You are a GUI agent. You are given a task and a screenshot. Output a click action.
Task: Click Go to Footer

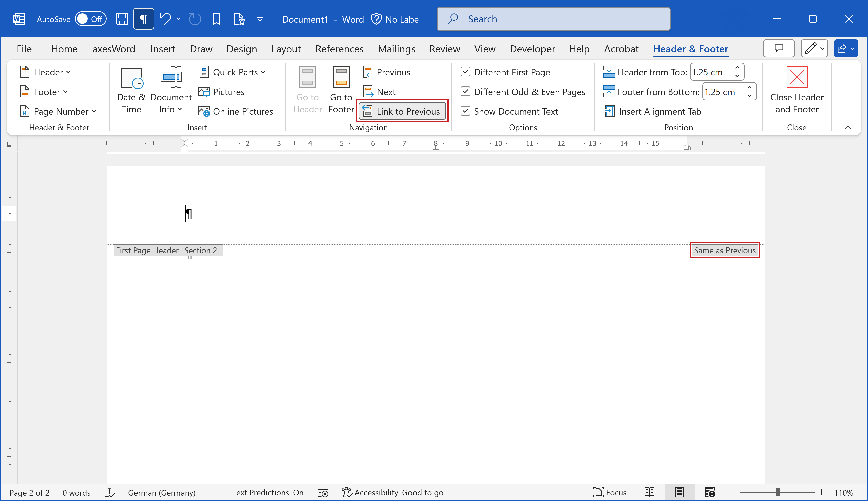coord(341,90)
